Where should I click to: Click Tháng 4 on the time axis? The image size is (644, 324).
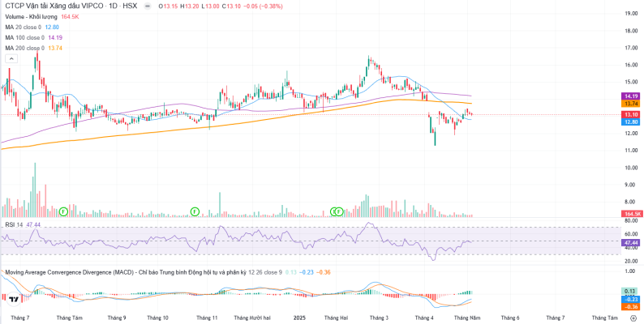tap(424, 318)
